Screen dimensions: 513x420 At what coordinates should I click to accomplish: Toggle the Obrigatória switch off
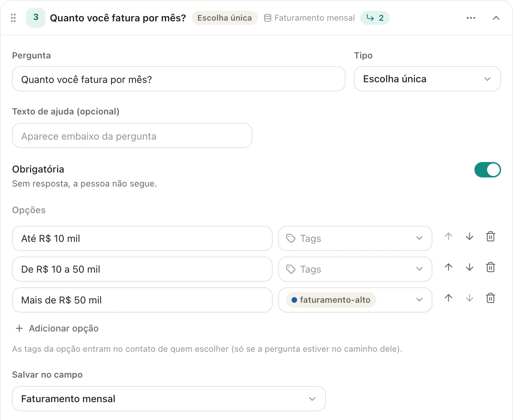pyautogui.click(x=487, y=170)
